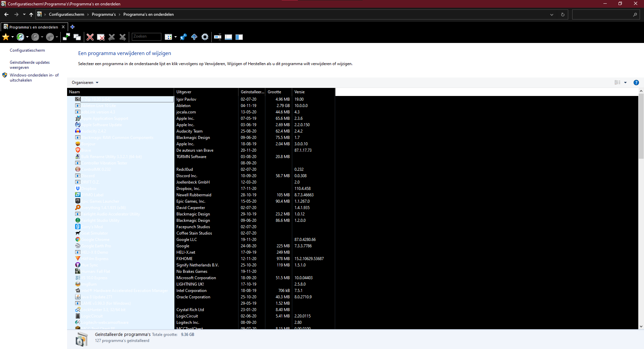Click the Brave lion icon in the list
Screen dimensions: 644x349
[78, 150]
